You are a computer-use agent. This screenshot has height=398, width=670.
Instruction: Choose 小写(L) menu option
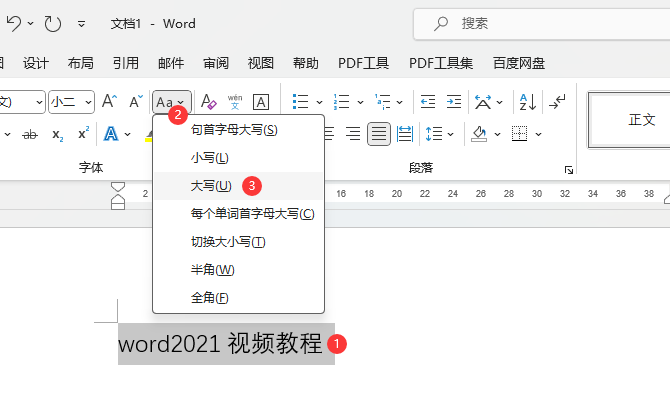(x=238, y=158)
